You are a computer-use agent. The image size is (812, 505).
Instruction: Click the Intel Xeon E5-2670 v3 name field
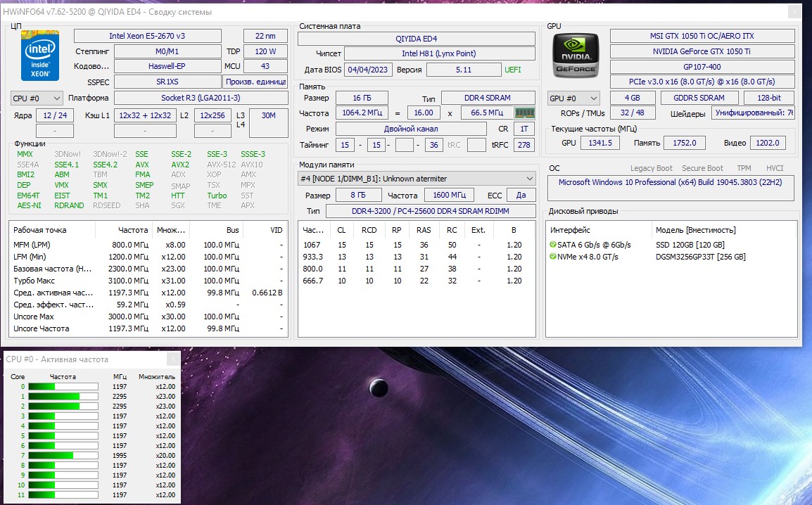pyautogui.click(x=147, y=36)
